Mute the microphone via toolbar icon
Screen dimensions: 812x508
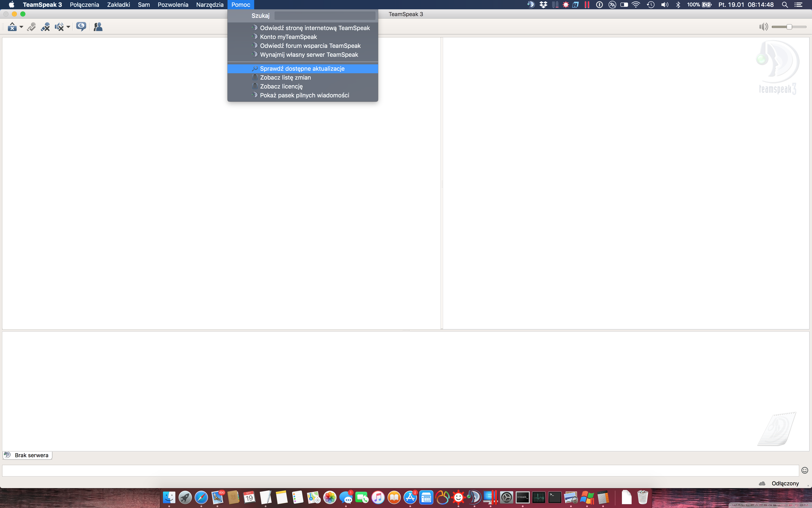coord(45,26)
